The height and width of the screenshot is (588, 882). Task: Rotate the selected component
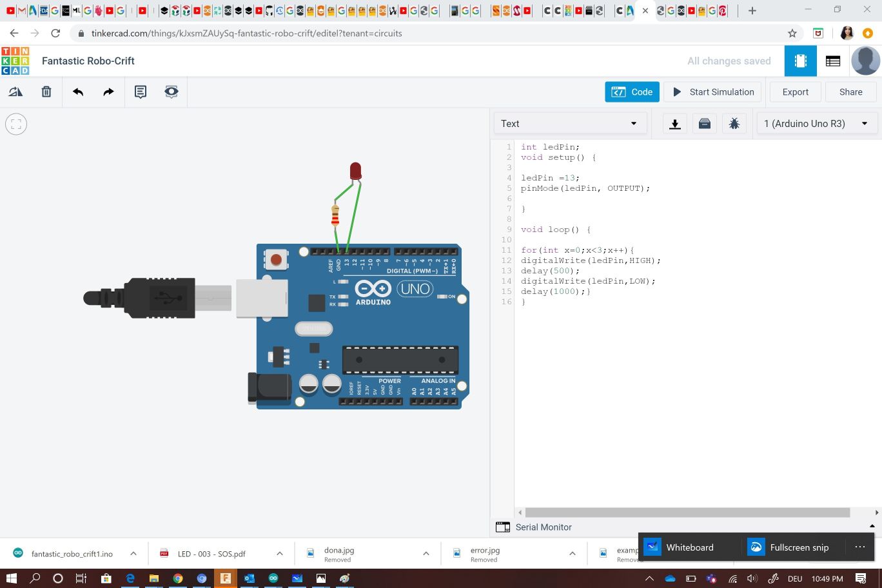pos(15,92)
